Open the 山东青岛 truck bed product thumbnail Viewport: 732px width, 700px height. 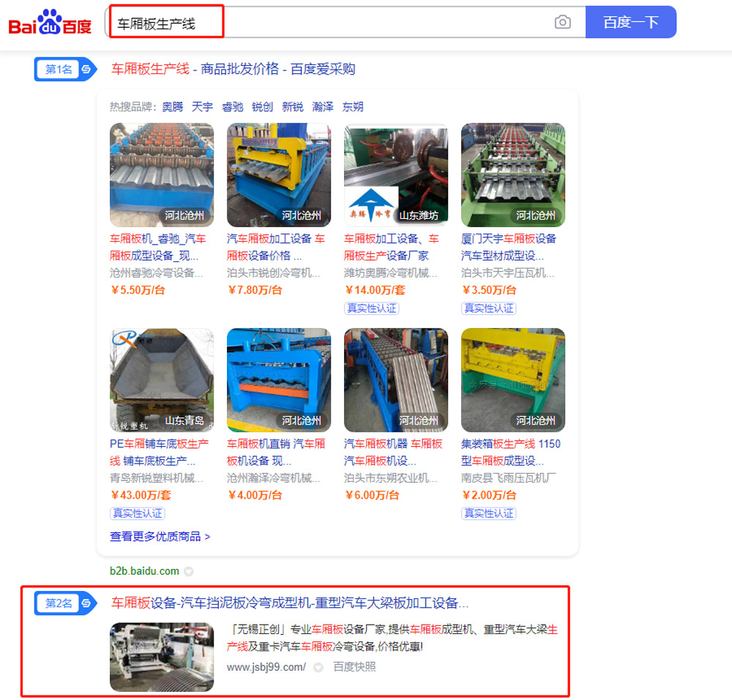[x=162, y=380]
